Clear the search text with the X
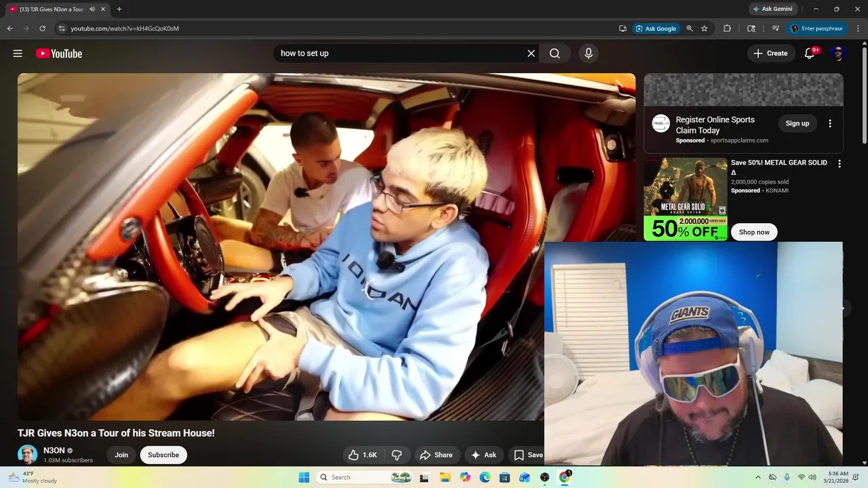The image size is (868, 488). click(x=531, y=54)
